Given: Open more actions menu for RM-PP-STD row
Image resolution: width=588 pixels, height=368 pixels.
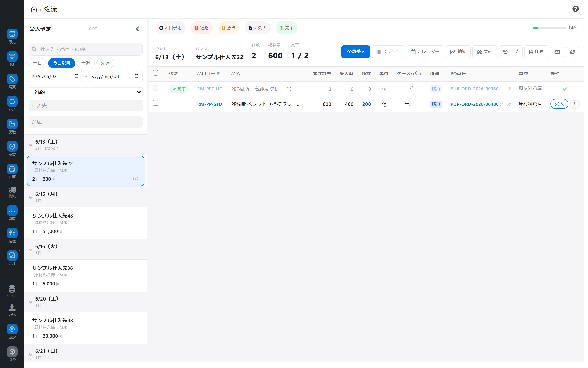Looking at the screenshot, I should [x=575, y=104].
